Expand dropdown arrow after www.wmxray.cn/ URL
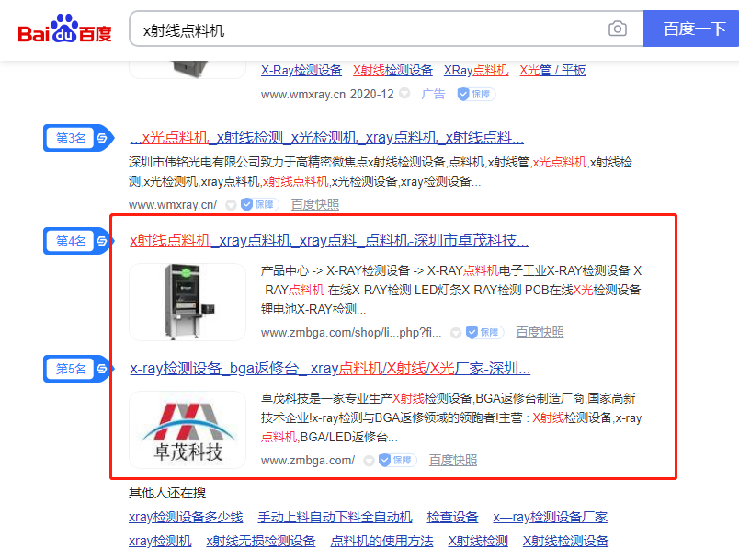This screenshot has height=560, width=739. 231,204
